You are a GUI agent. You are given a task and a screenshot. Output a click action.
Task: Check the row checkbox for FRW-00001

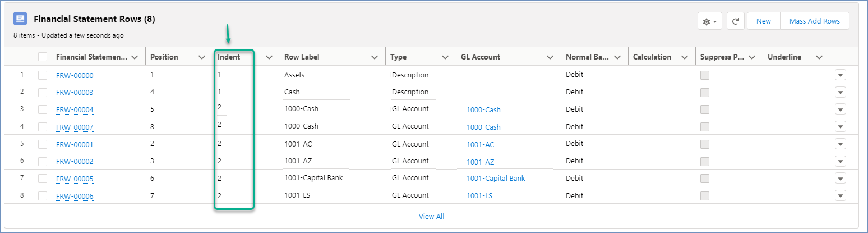click(x=43, y=144)
